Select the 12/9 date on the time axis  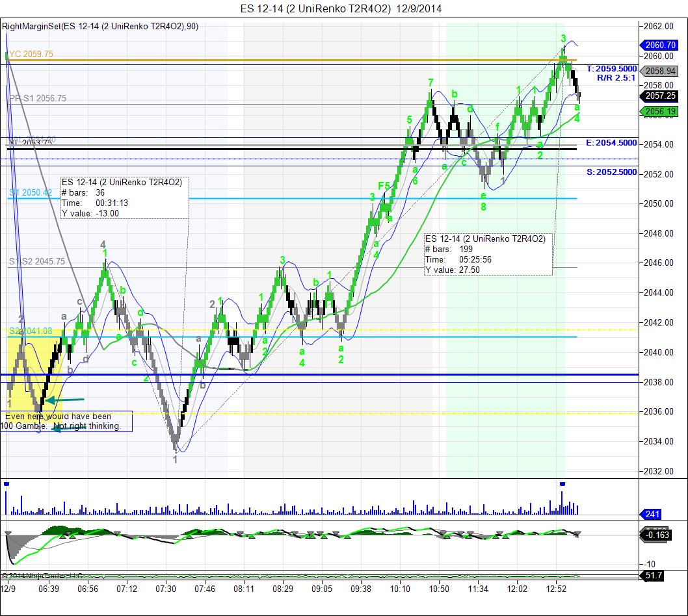(8, 589)
